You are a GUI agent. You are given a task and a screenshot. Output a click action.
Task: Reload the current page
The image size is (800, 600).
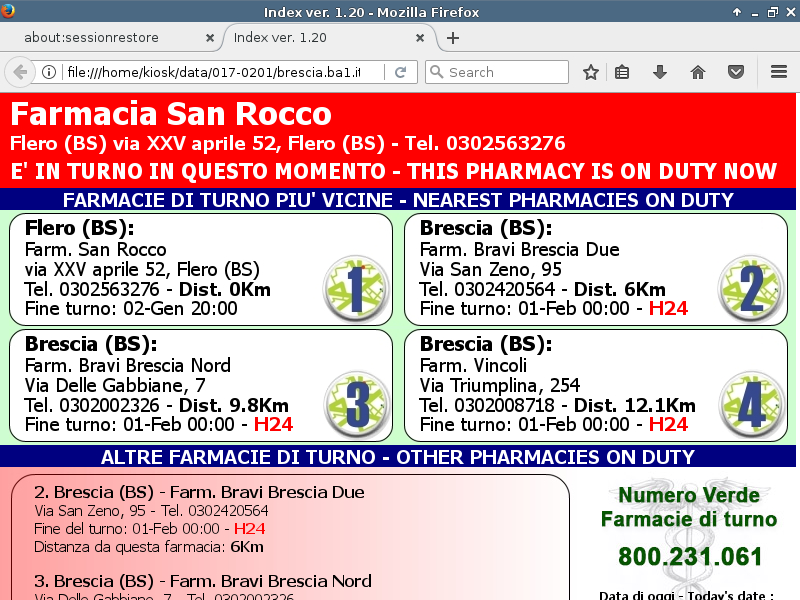(x=400, y=72)
